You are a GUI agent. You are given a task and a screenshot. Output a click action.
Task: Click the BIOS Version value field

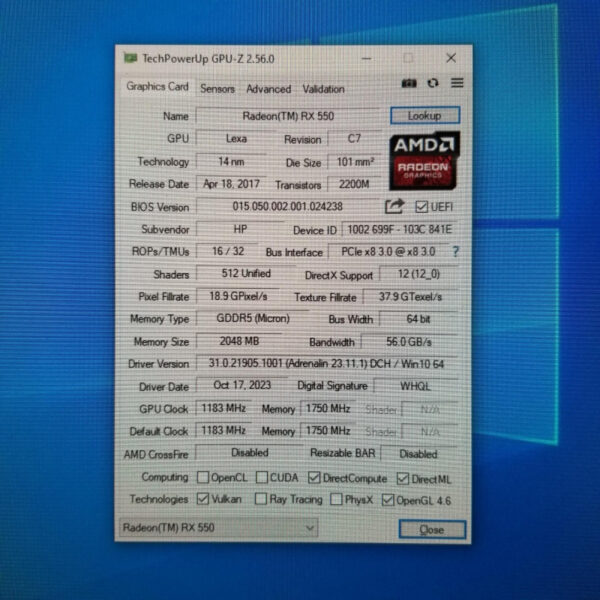[288, 207]
